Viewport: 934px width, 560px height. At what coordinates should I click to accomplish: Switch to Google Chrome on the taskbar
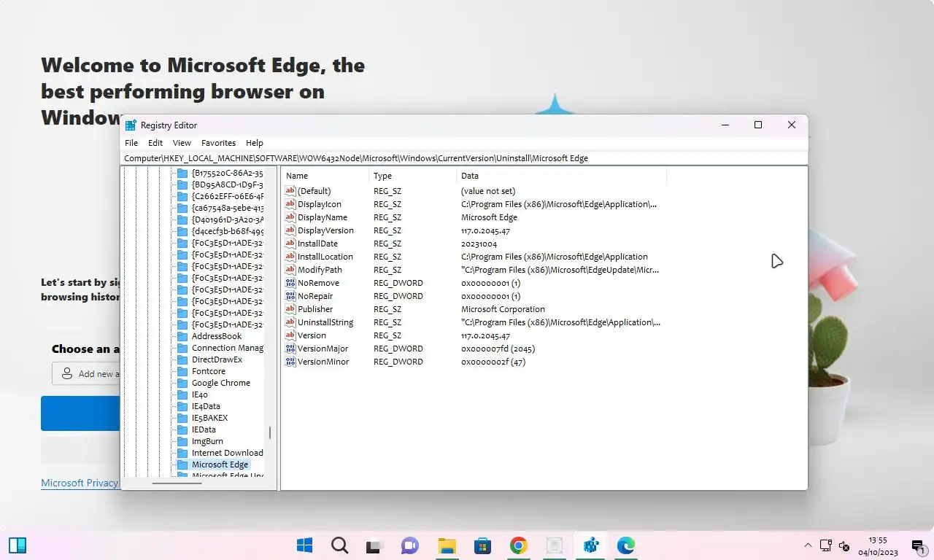pos(518,545)
